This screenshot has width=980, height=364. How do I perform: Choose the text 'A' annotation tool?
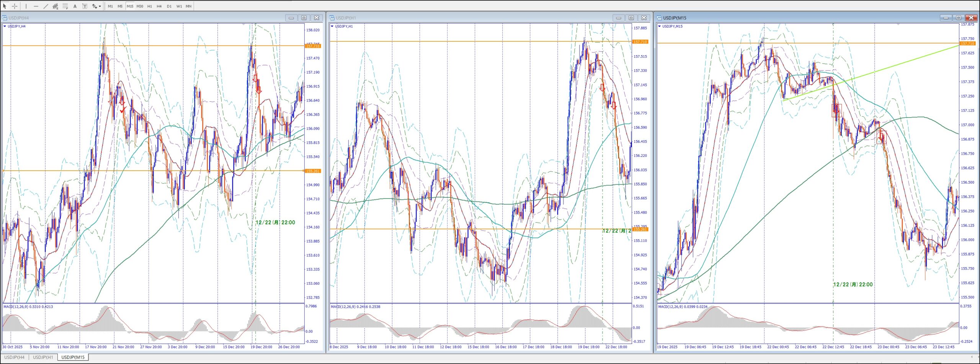(x=75, y=6)
